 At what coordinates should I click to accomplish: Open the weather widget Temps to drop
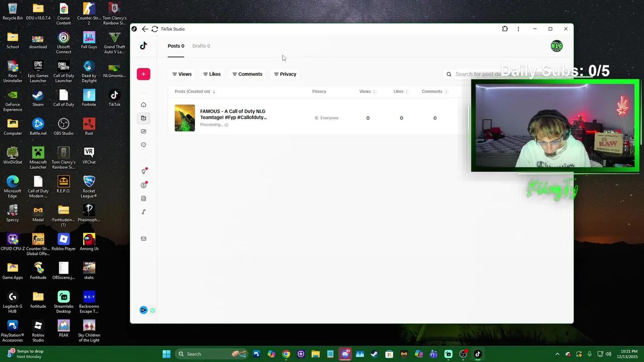[25, 354]
